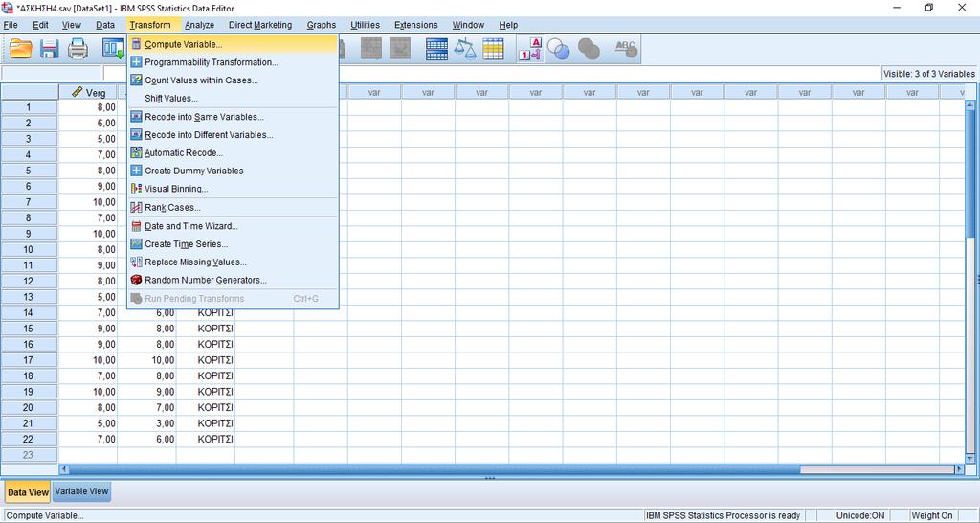Choose Automatic Recode option
The height and width of the screenshot is (523, 980).
tap(234, 152)
